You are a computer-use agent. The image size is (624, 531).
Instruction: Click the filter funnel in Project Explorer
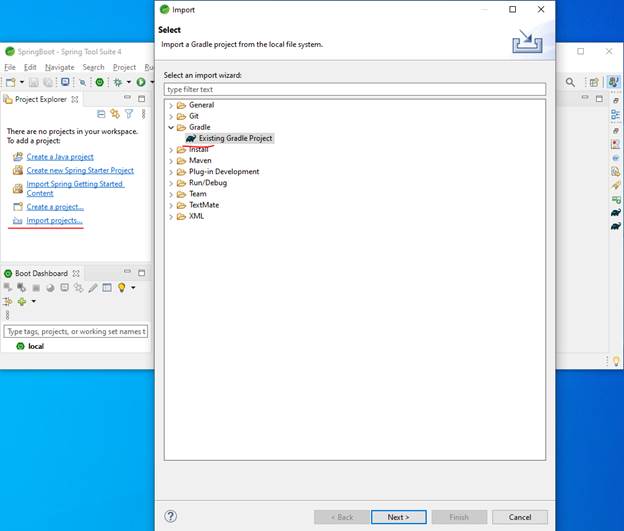coord(129,114)
